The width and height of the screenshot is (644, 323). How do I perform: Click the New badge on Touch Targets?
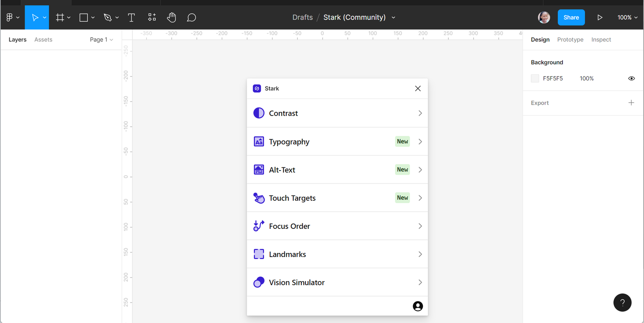[x=402, y=198]
